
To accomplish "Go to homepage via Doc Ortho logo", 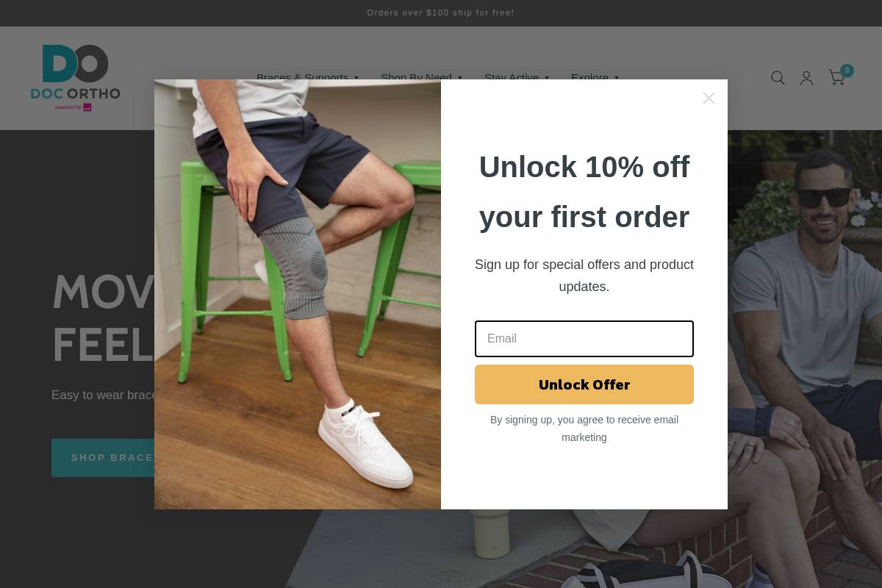I will pyautogui.click(x=75, y=78).
